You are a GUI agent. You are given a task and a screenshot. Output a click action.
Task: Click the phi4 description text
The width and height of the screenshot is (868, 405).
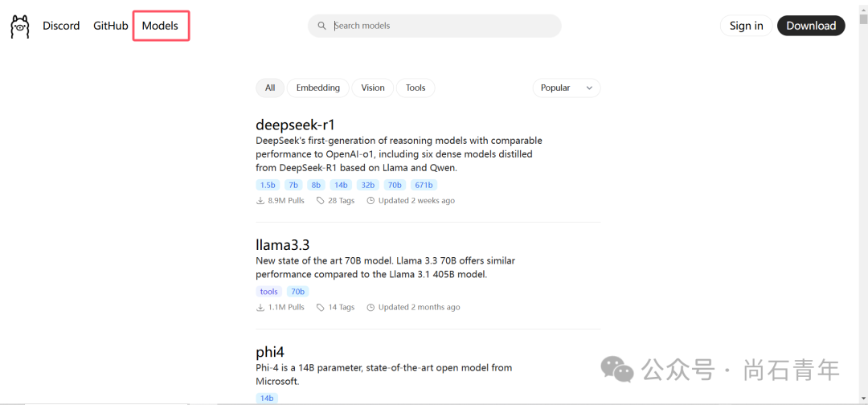pyautogui.click(x=383, y=374)
